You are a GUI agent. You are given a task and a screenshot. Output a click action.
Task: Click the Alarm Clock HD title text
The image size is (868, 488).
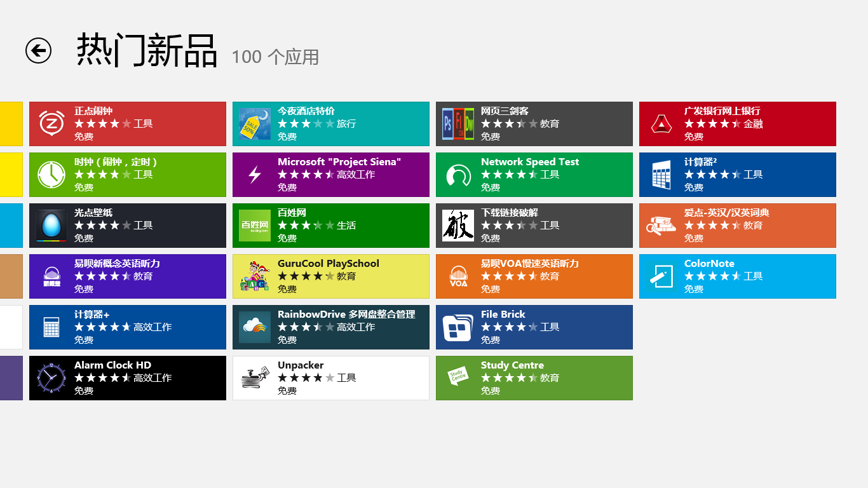tap(112, 365)
